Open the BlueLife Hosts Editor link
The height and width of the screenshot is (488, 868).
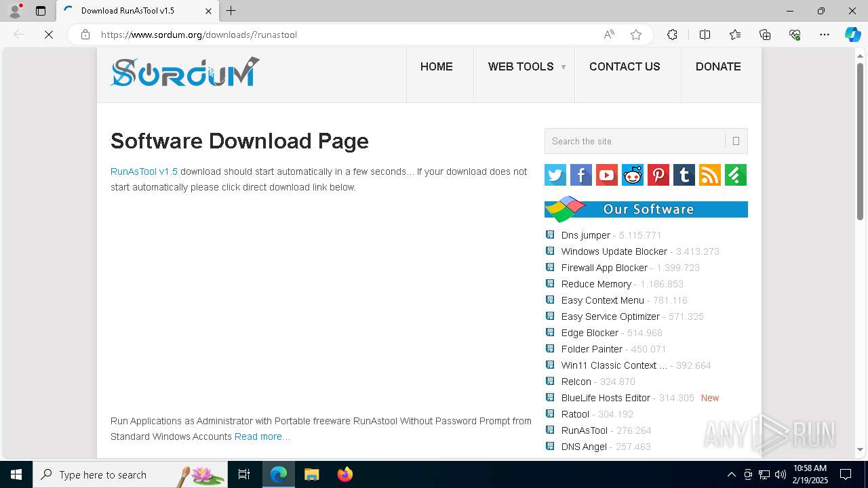point(606,398)
